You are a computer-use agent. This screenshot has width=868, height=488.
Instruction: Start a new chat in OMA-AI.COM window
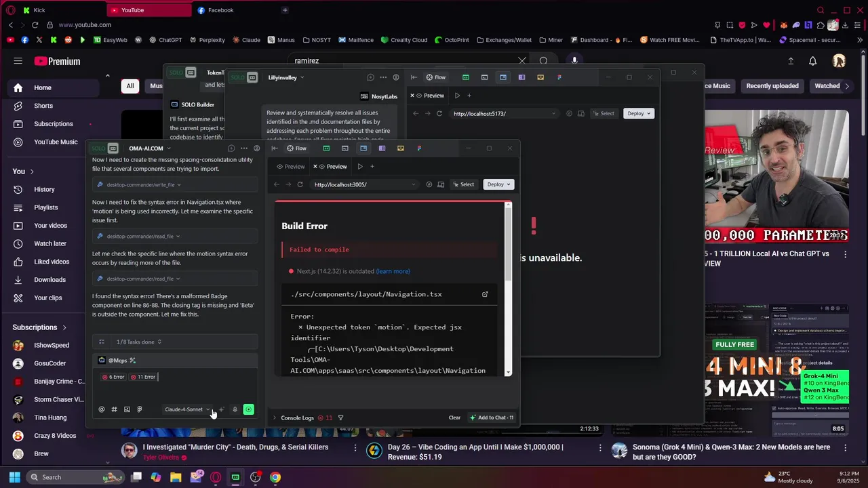coord(231,148)
